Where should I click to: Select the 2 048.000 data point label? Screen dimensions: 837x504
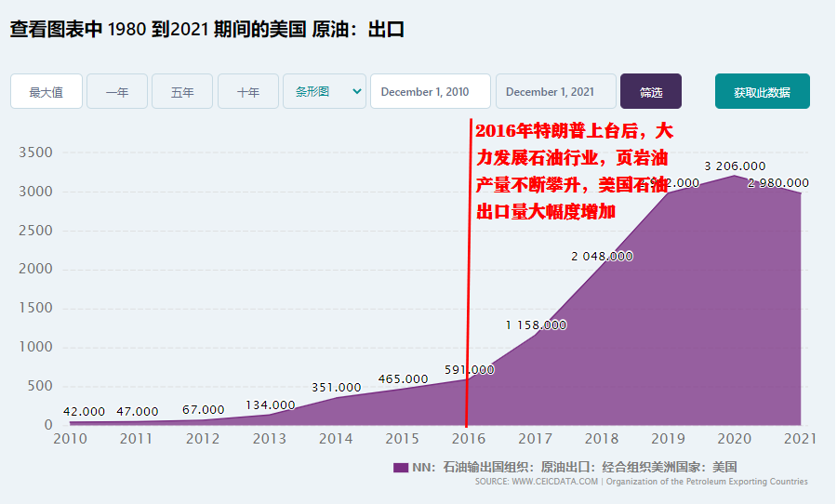pos(602,256)
